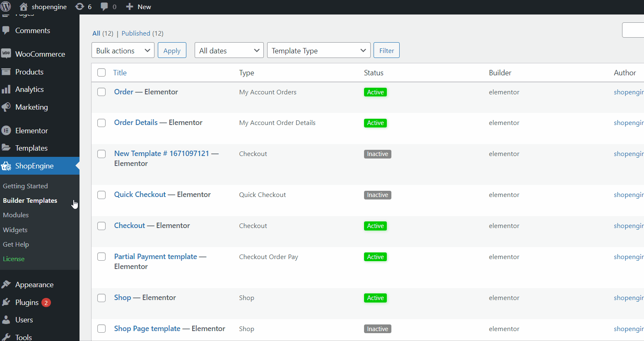Open the Shop — Elementor title link
This screenshot has width=644, height=341.
coord(123,298)
